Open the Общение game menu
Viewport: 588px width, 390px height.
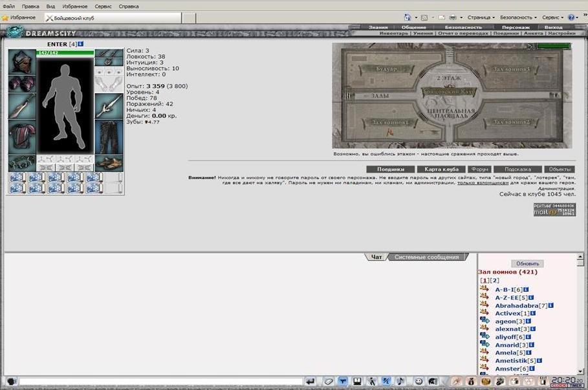(x=414, y=27)
